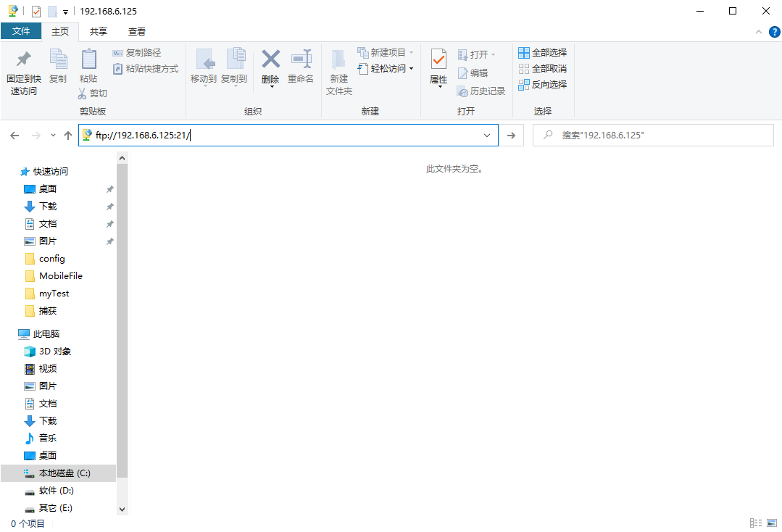Collapse the ribbon with the chevron
Screen dimensions: 782x532
[759, 32]
